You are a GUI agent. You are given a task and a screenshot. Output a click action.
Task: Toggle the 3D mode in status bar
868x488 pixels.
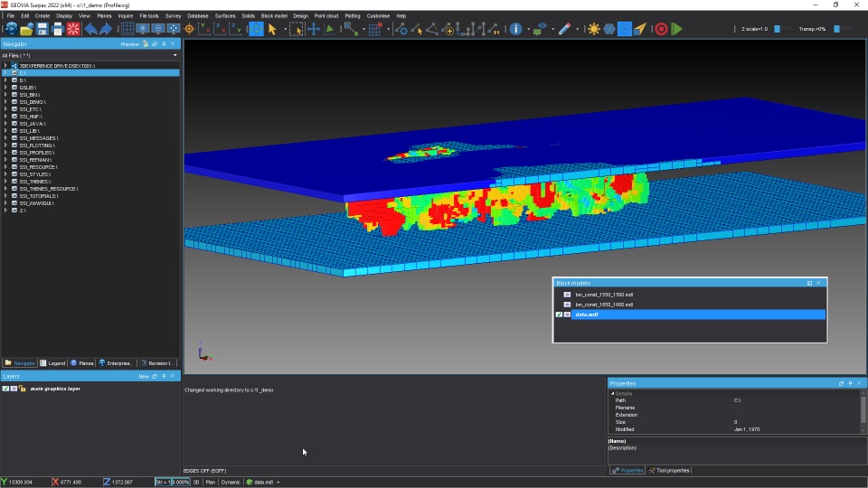click(x=196, y=482)
